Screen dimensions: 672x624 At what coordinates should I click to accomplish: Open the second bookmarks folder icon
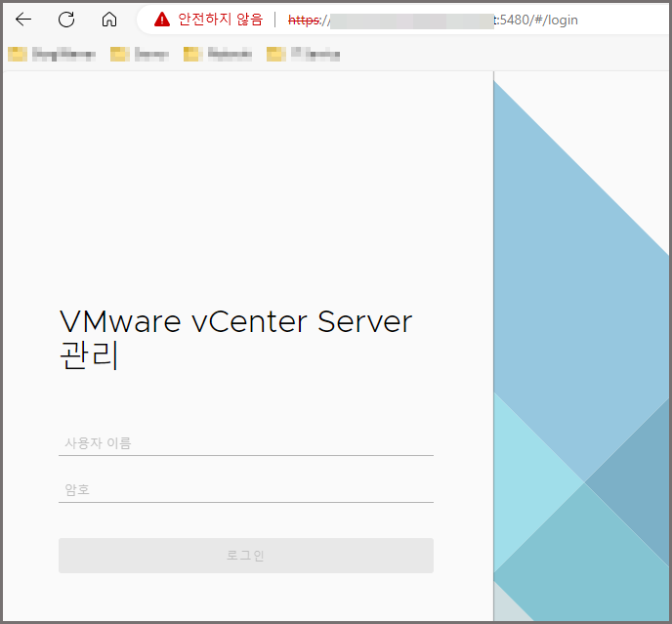[x=120, y=55]
